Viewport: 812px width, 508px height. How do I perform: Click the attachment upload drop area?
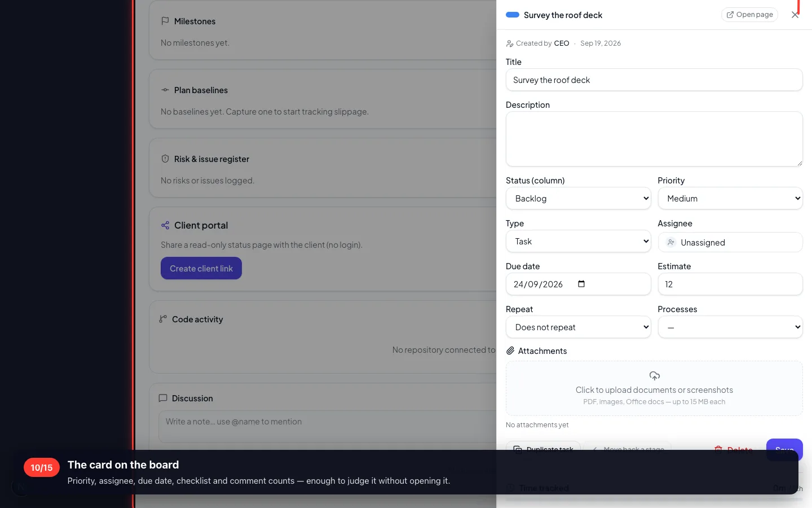(x=654, y=388)
